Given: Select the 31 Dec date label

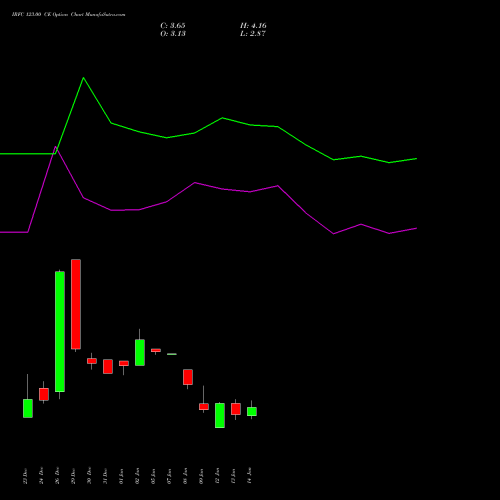Looking at the screenshot, I should click(105, 476).
